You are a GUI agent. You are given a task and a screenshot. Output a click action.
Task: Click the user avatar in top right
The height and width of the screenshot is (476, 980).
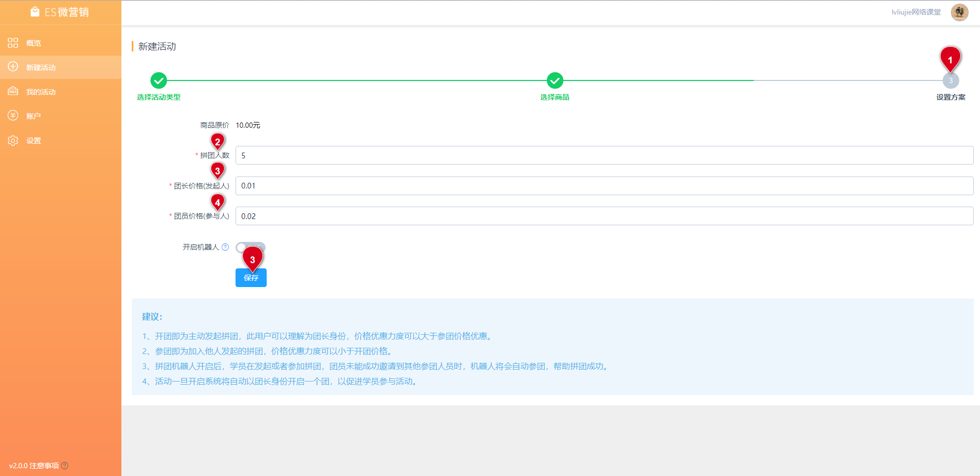959,12
